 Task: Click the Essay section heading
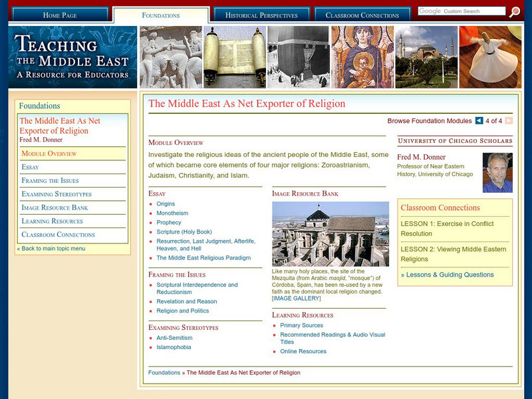pos(157,194)
